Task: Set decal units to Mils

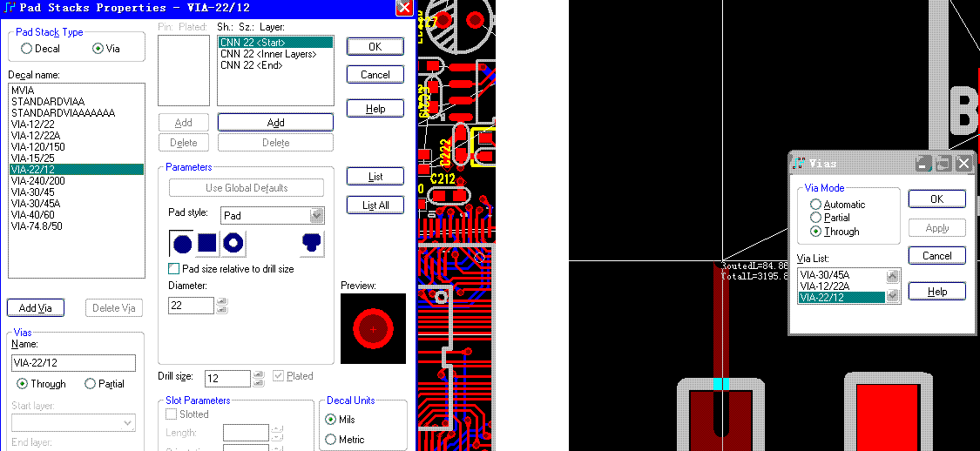Action: tap(331, 419)
